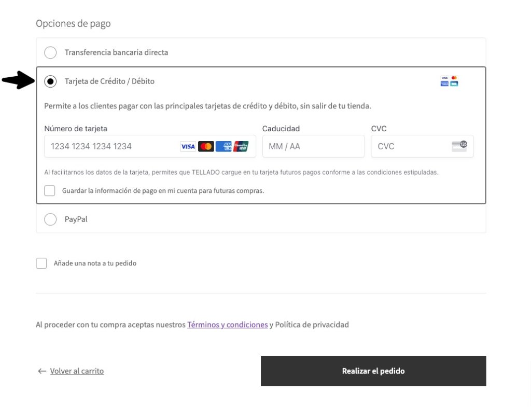Screen dimensions: 531x420
Task: Click the Visa logo in card field
Action: pyautogui.click(x=188, y=146)
